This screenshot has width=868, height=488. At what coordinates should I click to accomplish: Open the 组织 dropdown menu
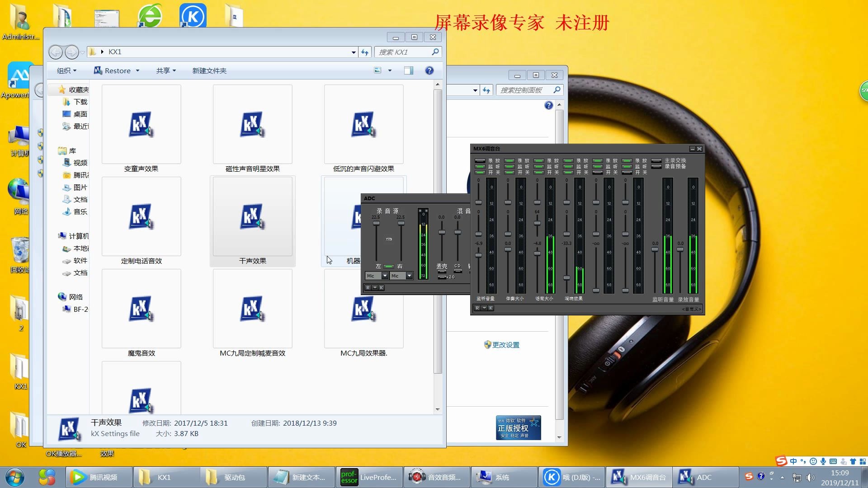coord(66,70)
